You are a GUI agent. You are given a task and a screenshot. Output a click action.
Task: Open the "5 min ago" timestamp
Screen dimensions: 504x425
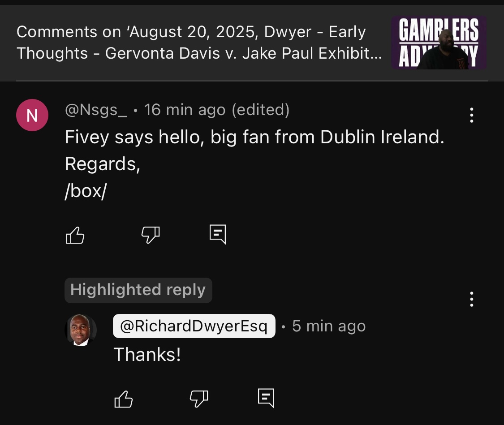pyautogui.click(x=329, y=326)
